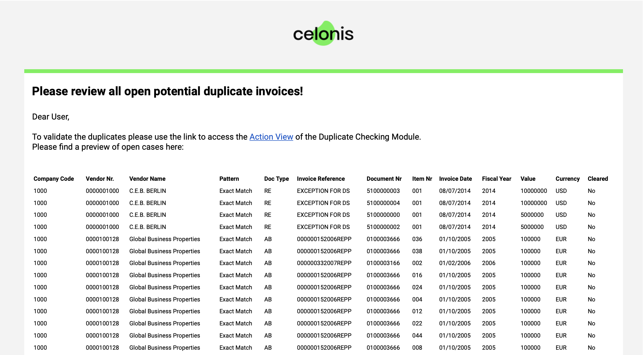This screenshot has height=355, width=644.
Task: Click the Company Code column header
Action: click(54, 179)
